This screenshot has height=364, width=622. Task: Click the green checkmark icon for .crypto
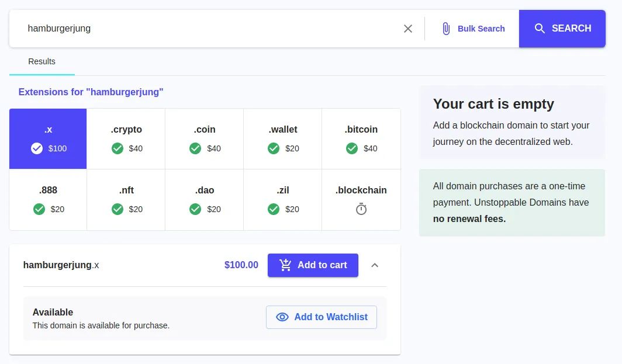118,148
